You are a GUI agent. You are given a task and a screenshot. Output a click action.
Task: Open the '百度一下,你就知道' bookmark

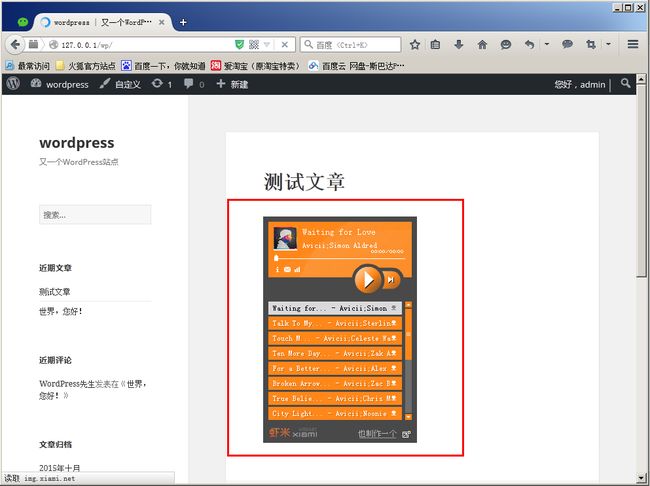pyautogui.click(x=163, y=66)
